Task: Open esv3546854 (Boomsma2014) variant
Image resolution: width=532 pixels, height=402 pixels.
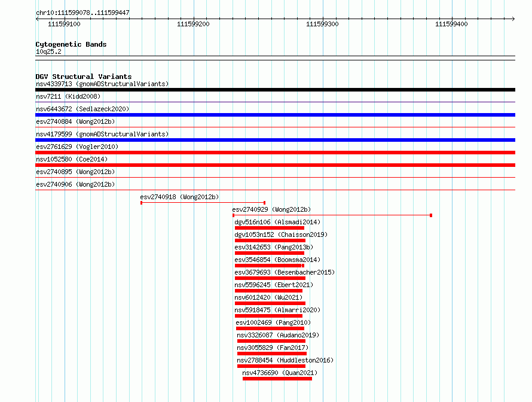Action: 277,260
